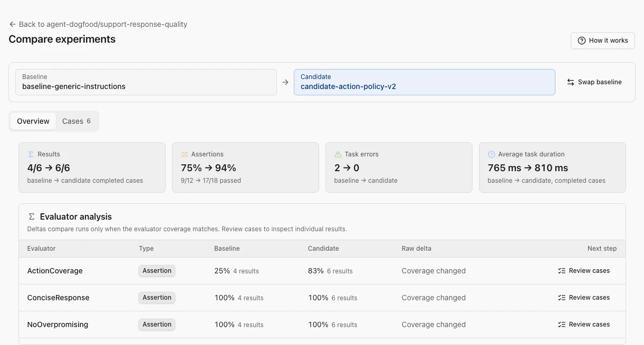Click the Evaluator analysis heading
The width and height of the screenshot is (644, 345).
tap(76, 216)
